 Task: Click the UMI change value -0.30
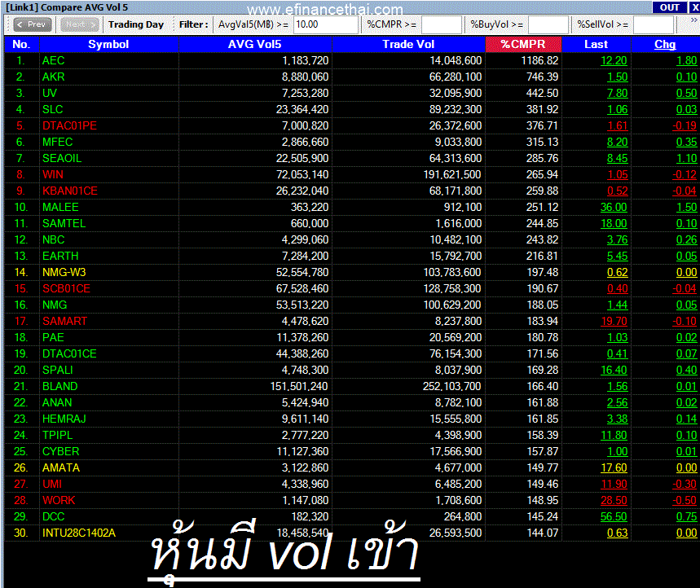(685, 484)
